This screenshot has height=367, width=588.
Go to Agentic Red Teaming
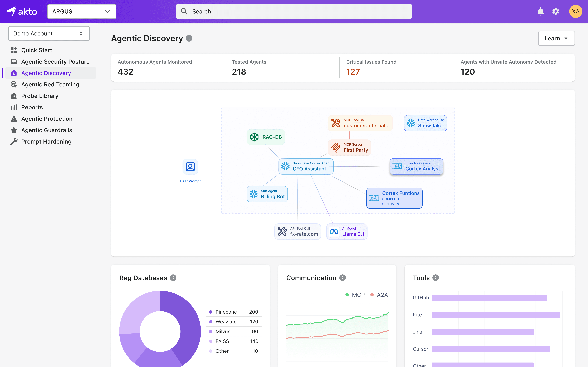point(50,85)
